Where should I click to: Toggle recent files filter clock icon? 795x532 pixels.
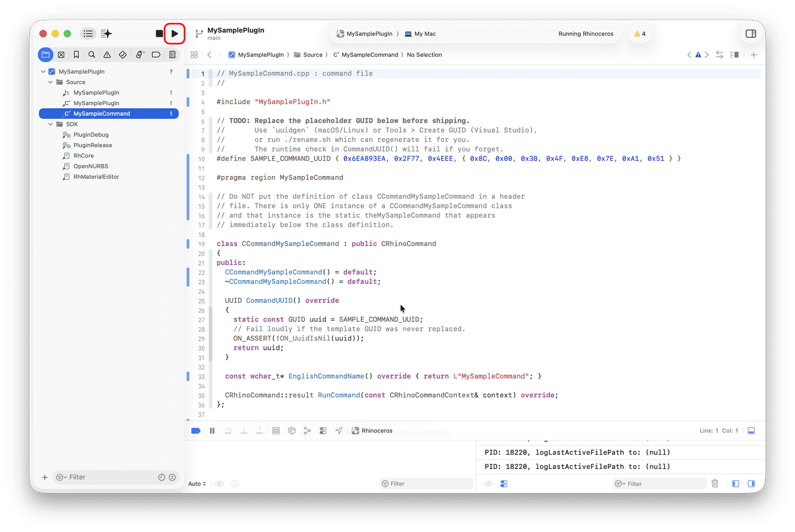(161, 477)
